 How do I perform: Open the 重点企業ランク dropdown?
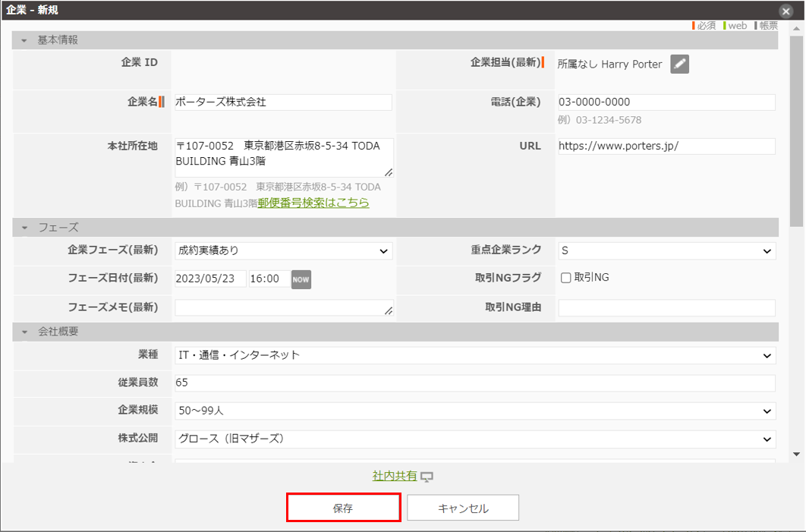point(666,250)
